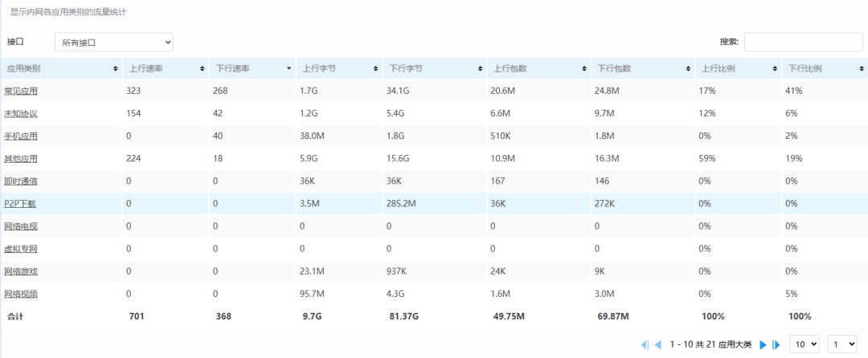Open the 所有接口 interface dropdown

coord(114,42)
